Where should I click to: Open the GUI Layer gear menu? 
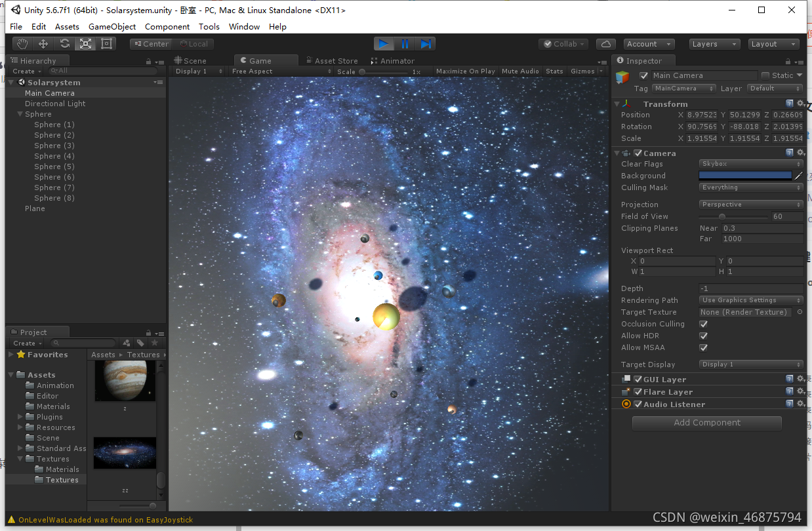coord(800,379)
